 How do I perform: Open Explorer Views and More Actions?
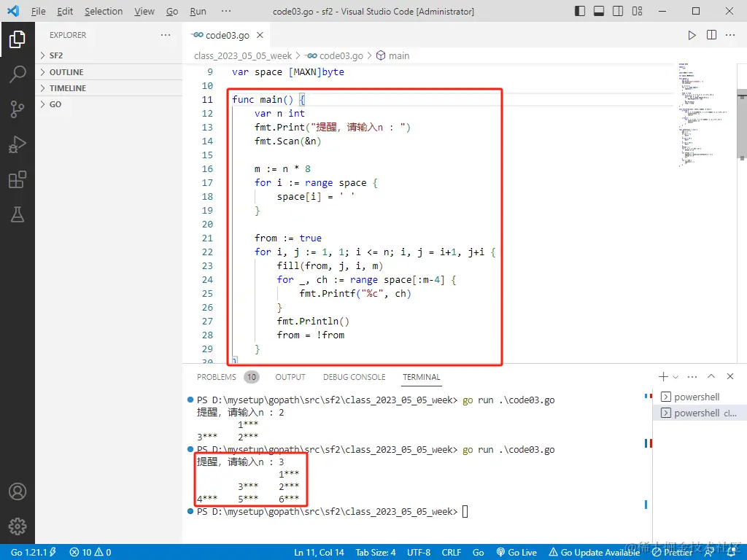coord(166,35)
